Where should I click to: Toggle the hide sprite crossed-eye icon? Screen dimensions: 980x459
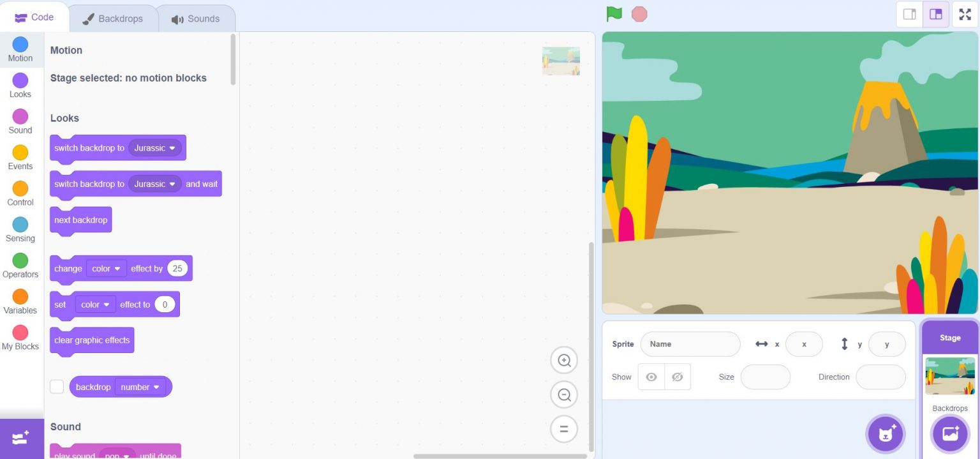click(677, 377)
